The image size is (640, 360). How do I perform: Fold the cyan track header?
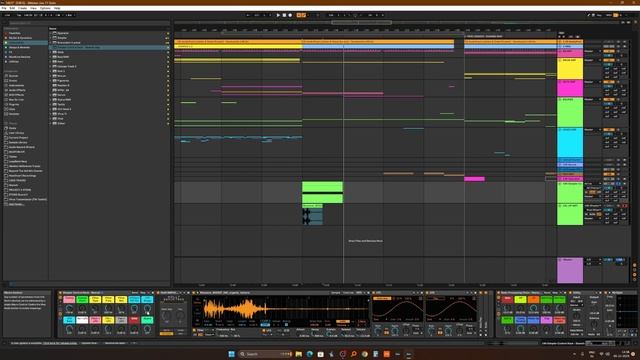coord(560,130)
